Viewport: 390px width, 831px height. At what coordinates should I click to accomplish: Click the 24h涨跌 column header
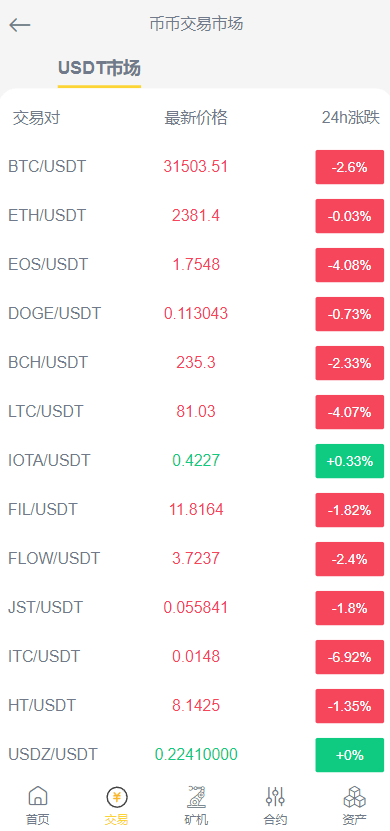click(x=351, y=118)
